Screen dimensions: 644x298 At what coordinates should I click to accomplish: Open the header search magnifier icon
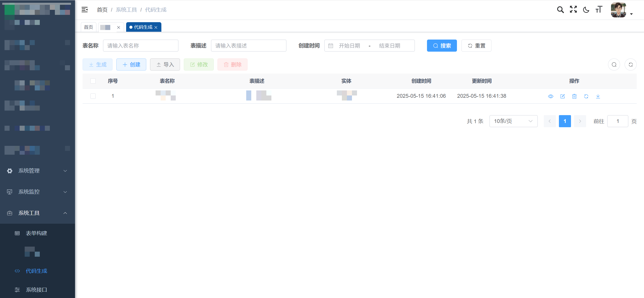coord(560,10)
